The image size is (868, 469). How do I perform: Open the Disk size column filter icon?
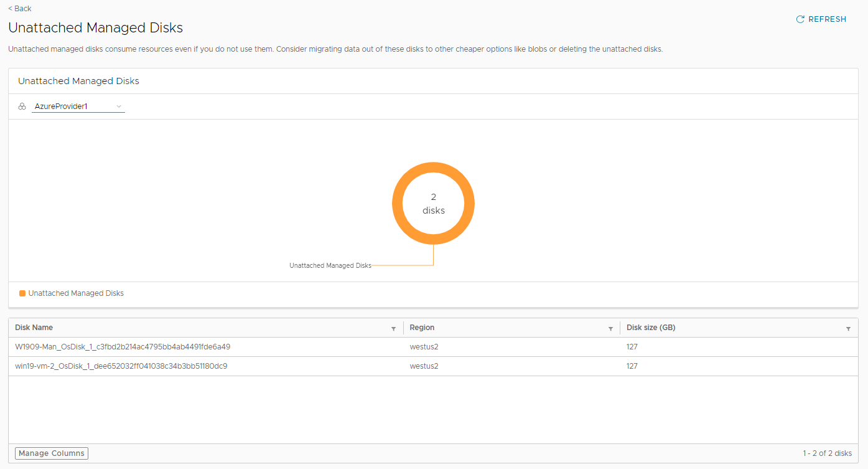(848, 328)
